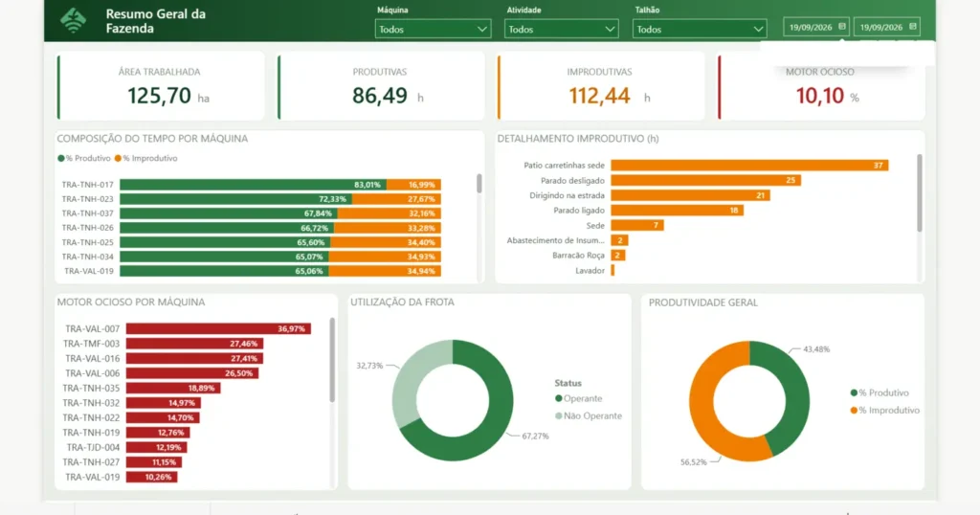Select the Improdutivas 112,44 card value
Viewport: 980px width, 515px height.
pyautogui.click(x=599, y=96)
